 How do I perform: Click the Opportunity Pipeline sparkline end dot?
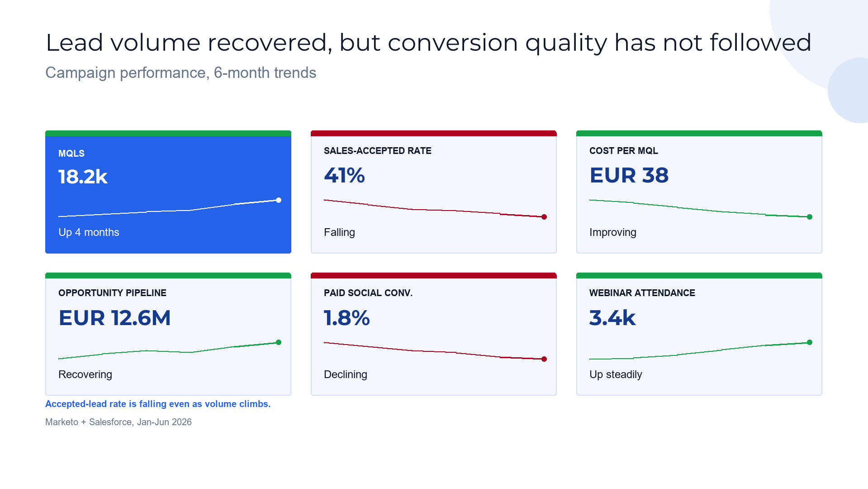pos(279,342)
